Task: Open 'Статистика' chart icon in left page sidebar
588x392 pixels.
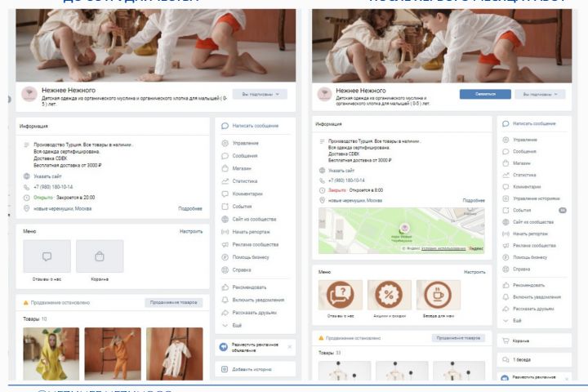Action: [x=225, y=181]
